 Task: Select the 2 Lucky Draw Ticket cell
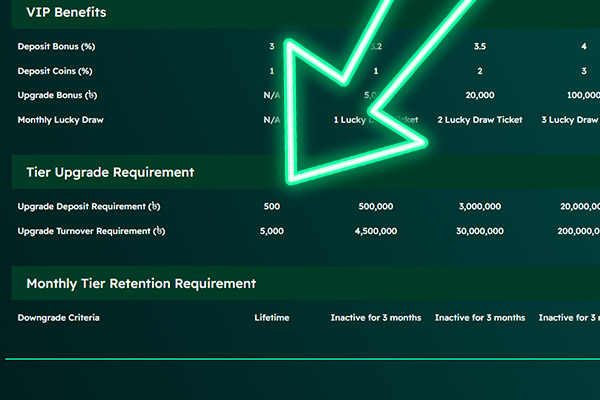(480, 119)
